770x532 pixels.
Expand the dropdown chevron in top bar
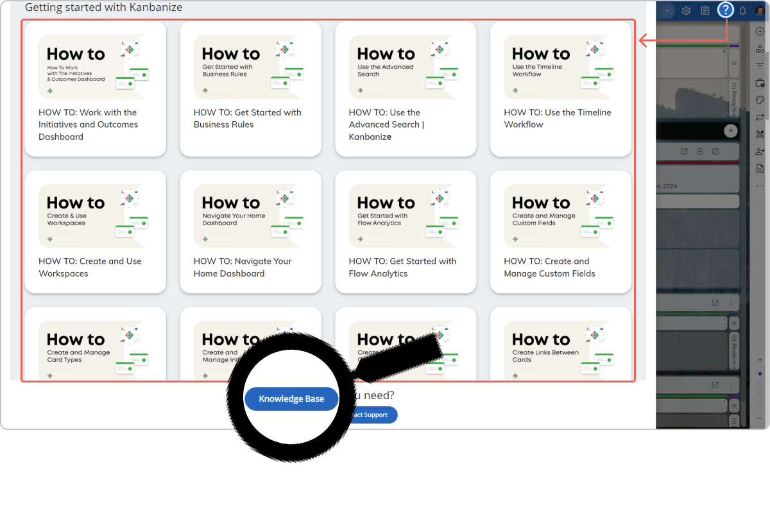pyautogui.click(x=667, y=11)
